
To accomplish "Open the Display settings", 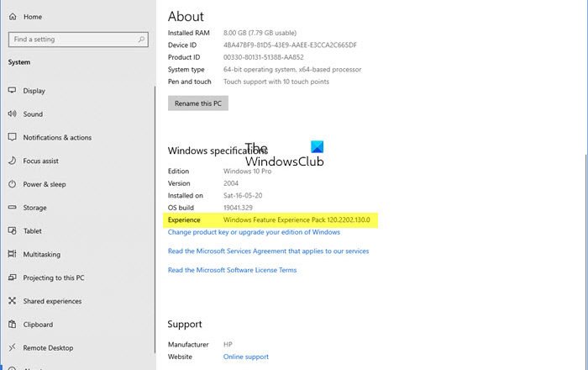I will [34, 91].
